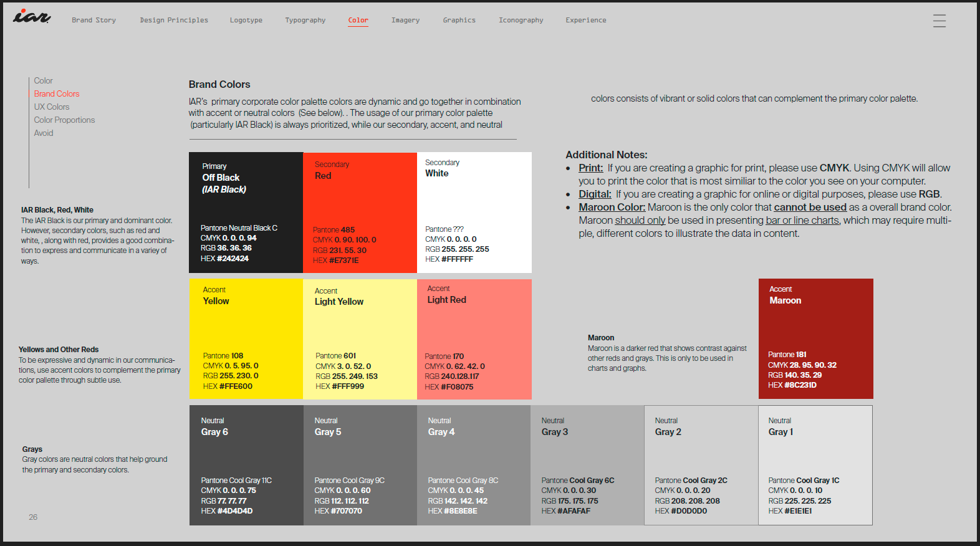Image resolution: width=980 pixels, height=546 pixels.
Task: Click HEX #8C231D value
Action: [792, 385]
